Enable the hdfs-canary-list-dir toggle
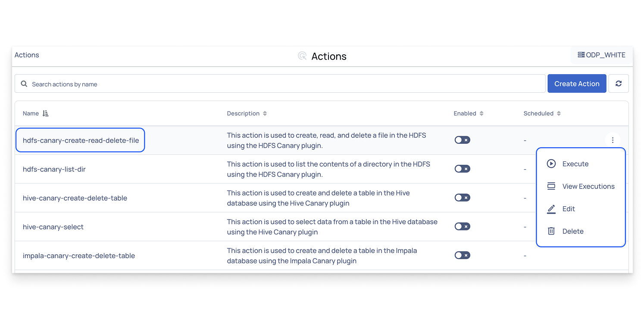 462,169
